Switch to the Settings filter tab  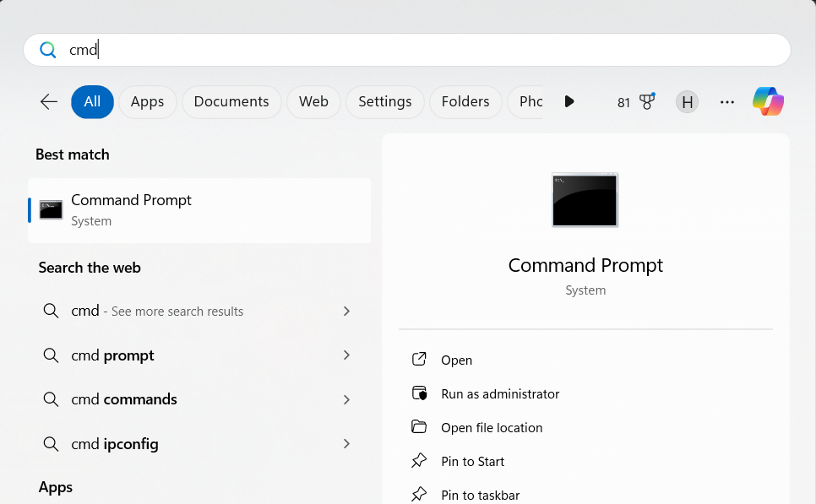[384, 101]
